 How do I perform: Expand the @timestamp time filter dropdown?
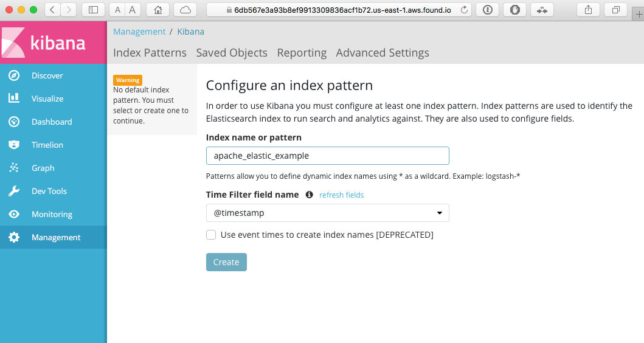pos(327,213)
